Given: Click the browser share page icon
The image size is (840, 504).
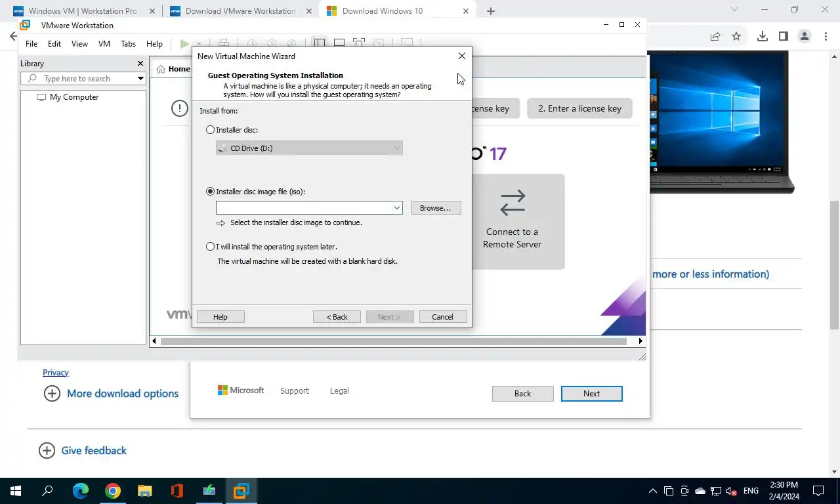Looking at the screenshot, I should [x=715, y=36].
